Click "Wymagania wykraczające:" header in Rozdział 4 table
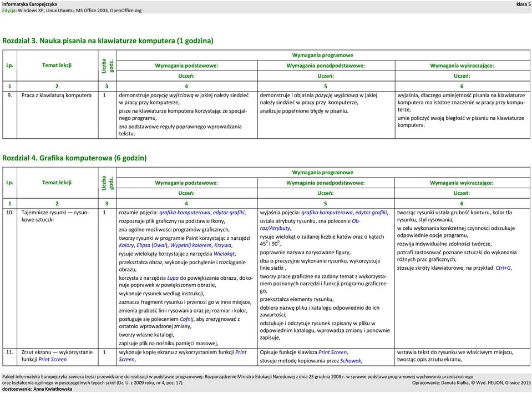The width and height of the screenshot is (532, 393). click(462, 183)
